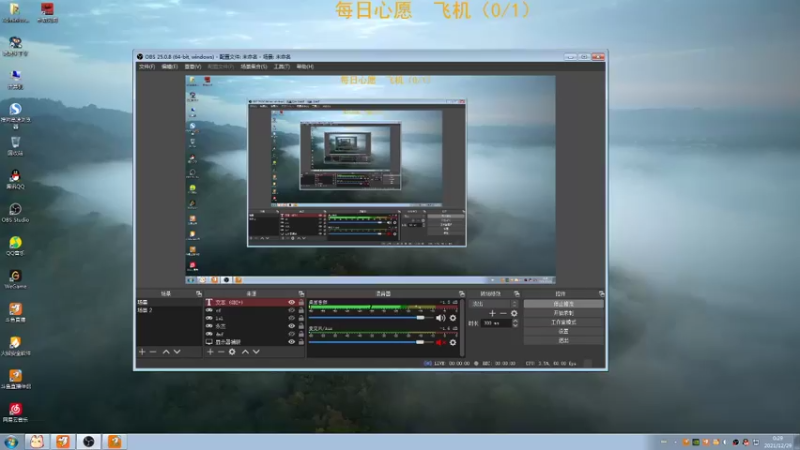The image size is (800, 450).
Task: Toggle lock on the 'LoL' source
Action: tap(301, 318)
